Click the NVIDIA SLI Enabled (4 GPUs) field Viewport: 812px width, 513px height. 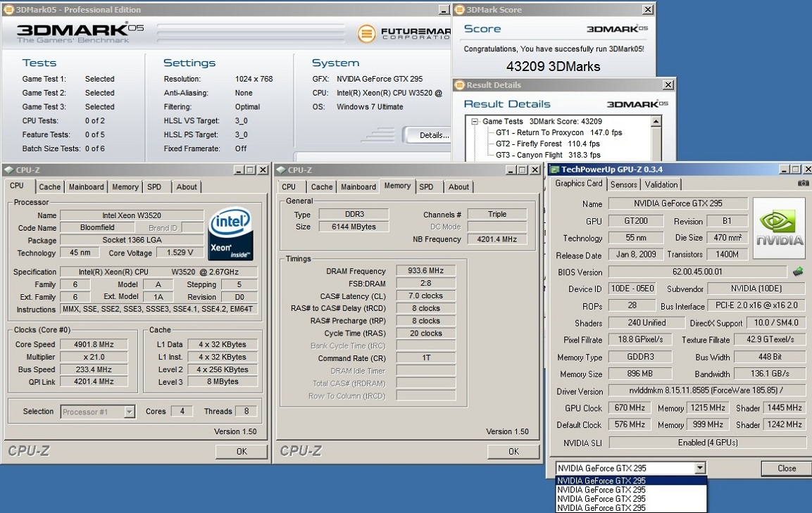pos(707,442)
